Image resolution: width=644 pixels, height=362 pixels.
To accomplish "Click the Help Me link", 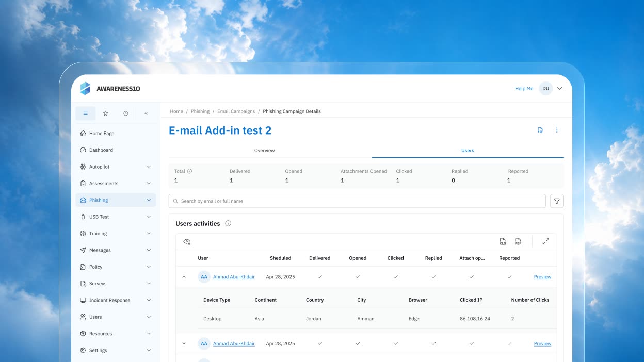I will coord(524,89).
